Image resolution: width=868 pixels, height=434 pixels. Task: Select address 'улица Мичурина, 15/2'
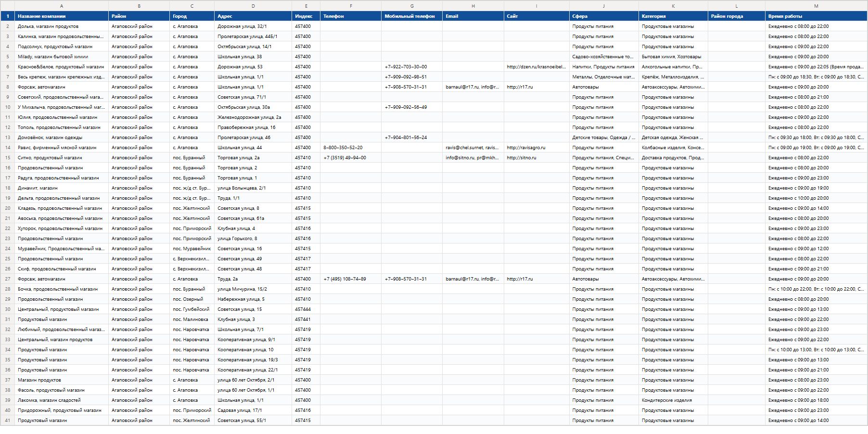(253, 289)
